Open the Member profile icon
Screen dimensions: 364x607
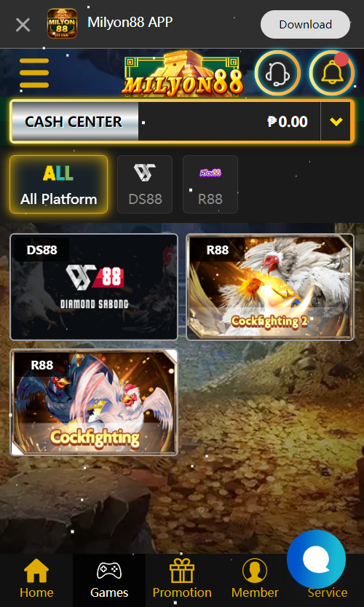(255, 571)
